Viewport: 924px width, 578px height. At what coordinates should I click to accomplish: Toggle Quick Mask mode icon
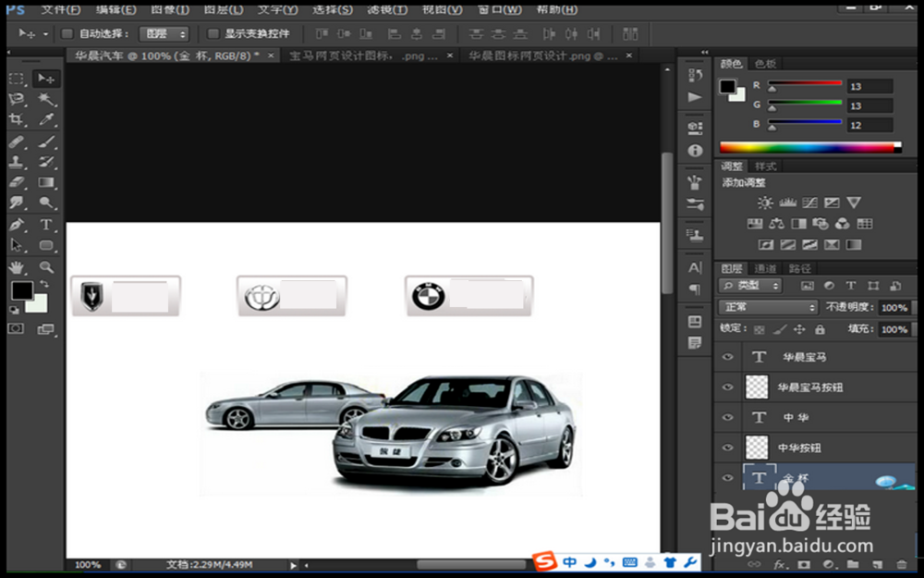[16, 328]
